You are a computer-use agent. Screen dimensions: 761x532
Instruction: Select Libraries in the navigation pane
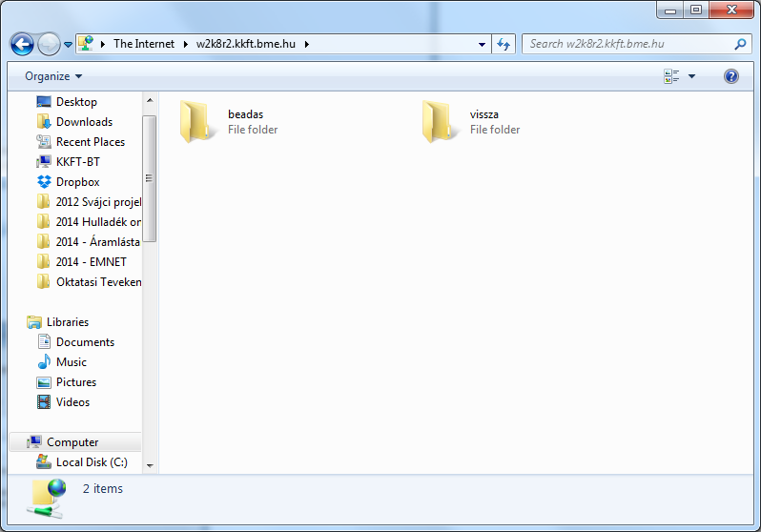(x=68, y=322)
